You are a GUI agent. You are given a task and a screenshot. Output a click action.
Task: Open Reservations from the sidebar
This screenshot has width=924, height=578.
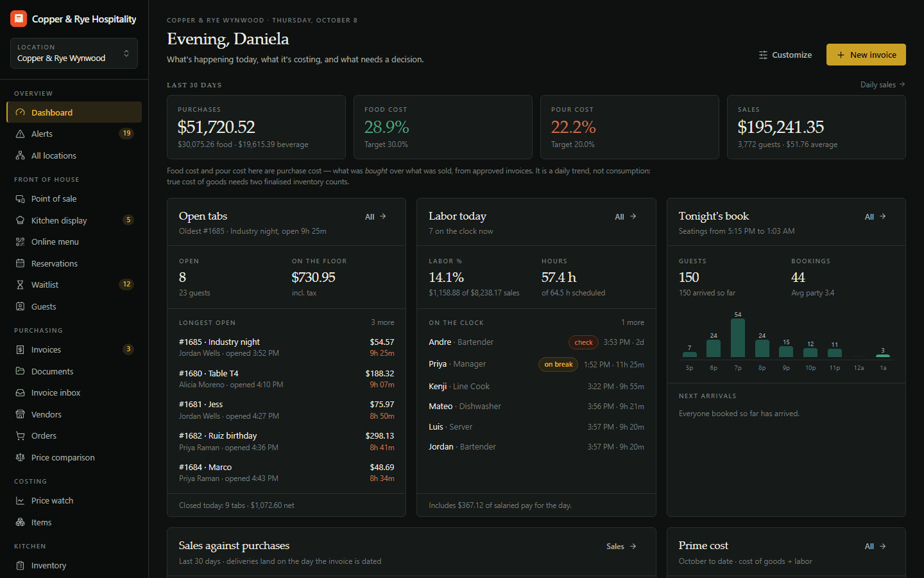point(74,263)
